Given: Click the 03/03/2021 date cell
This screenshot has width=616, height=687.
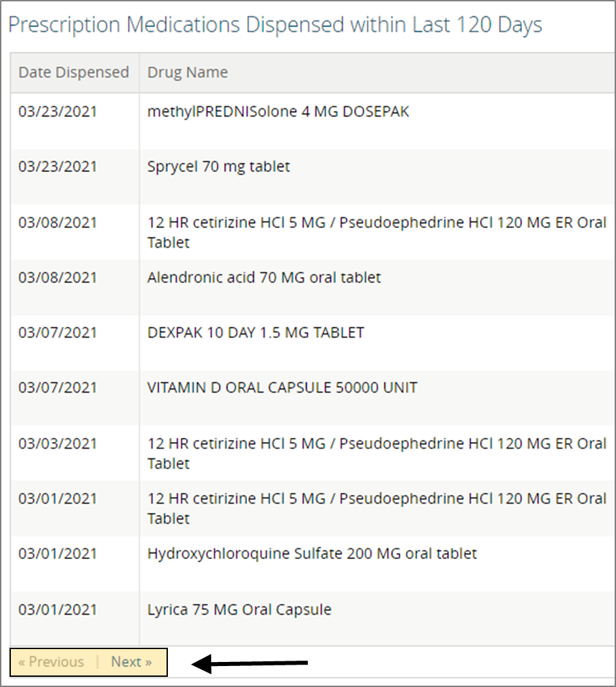Looking at the screenshot, I should point(58,443).
